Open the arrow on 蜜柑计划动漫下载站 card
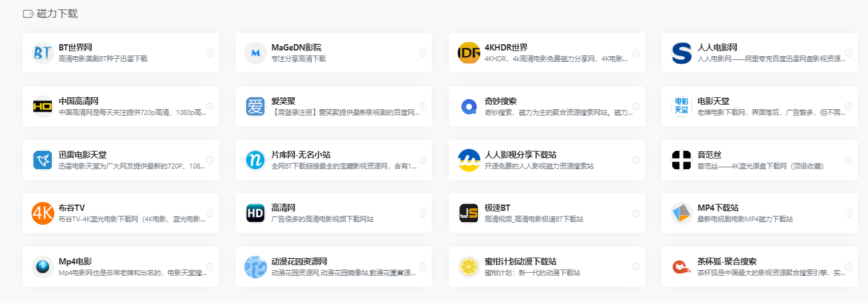This screenshot has width=868, height=303. [636, 267]
